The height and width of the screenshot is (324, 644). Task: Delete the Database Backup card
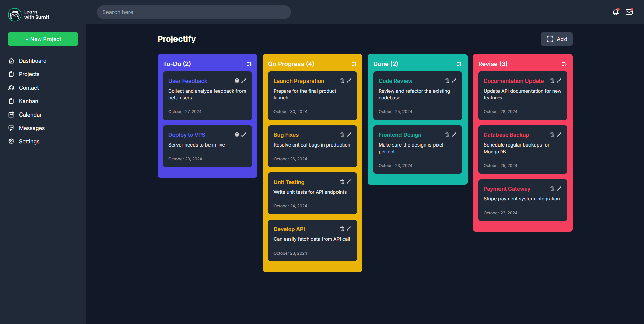[x=552, y=134]
